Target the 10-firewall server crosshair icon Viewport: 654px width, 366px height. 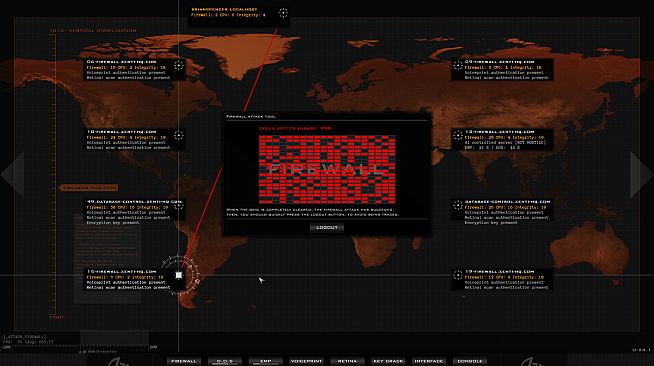[179, 135]
